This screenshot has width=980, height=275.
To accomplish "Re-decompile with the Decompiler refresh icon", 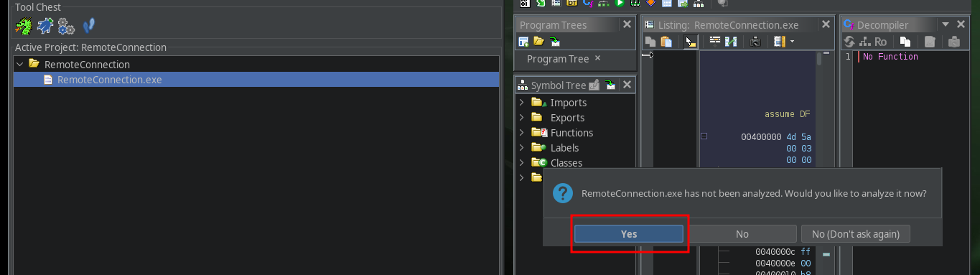I will 850,42.
